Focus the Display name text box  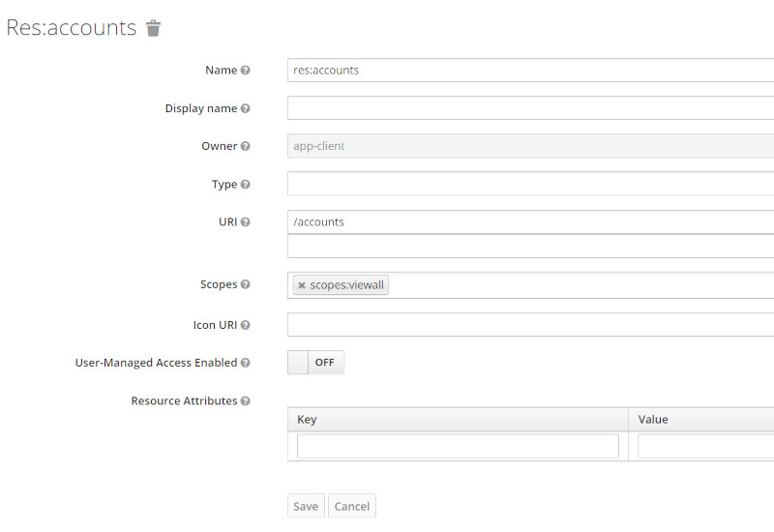point(530,108)
